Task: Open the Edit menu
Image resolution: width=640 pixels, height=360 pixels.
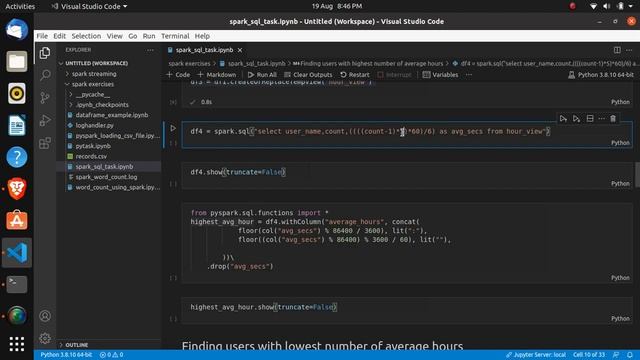Action: [x=60, y=36]
